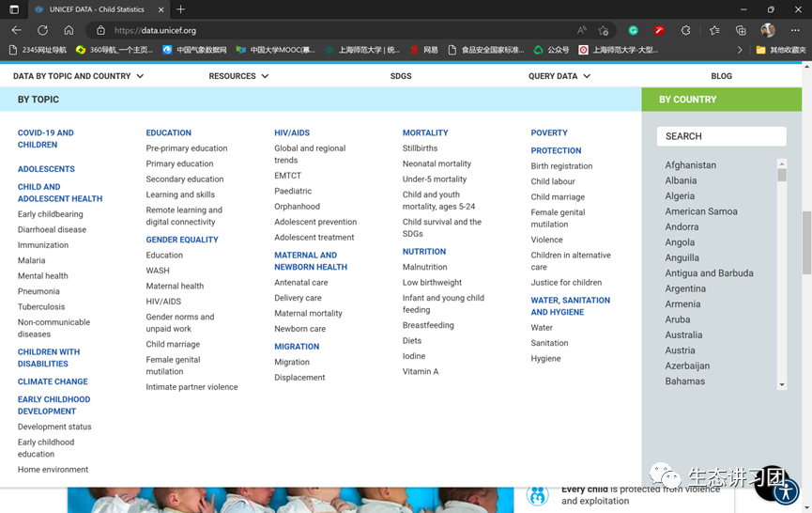Open the red PDF extension icon
The width and height of the screenshot is (812, 513).
(659, 31)
